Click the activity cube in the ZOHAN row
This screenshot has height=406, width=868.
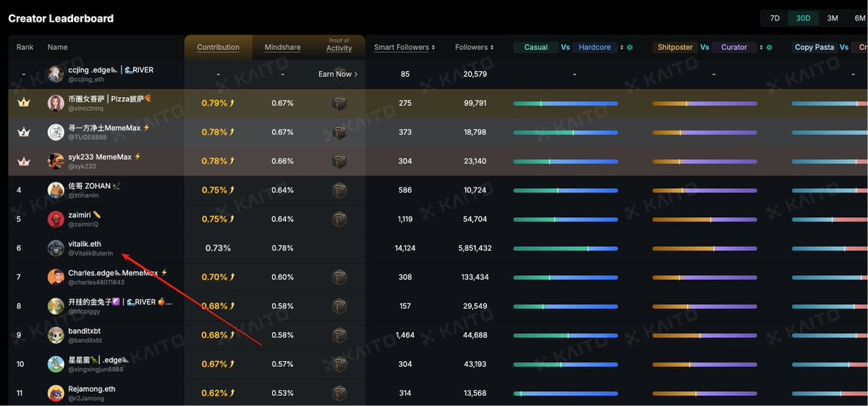pyautogui.click(x=339, y=190)
